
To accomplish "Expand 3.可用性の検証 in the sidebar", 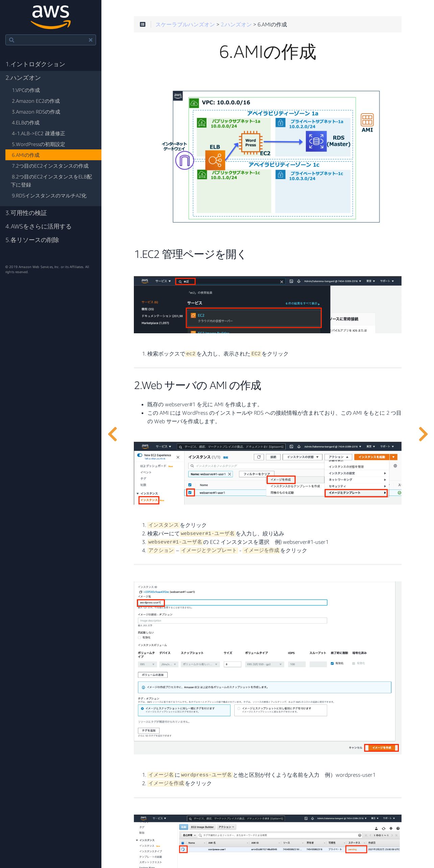I will coord(51,213).
